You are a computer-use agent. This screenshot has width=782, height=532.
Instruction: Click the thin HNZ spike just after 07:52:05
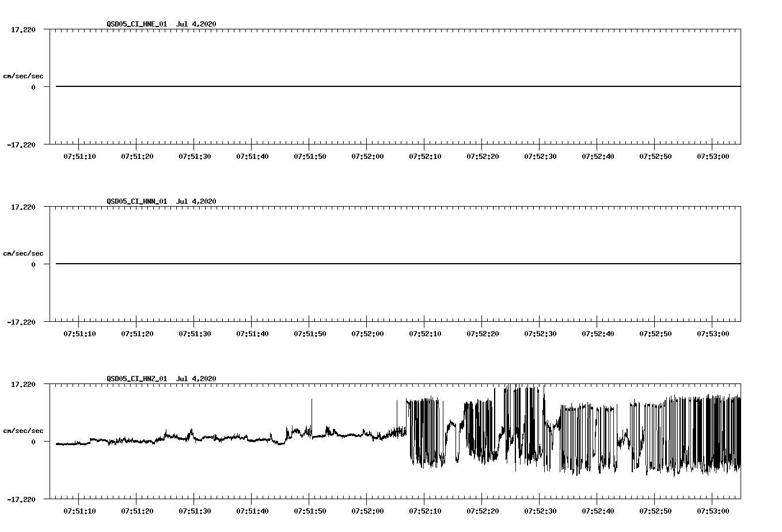coord(397,413)
